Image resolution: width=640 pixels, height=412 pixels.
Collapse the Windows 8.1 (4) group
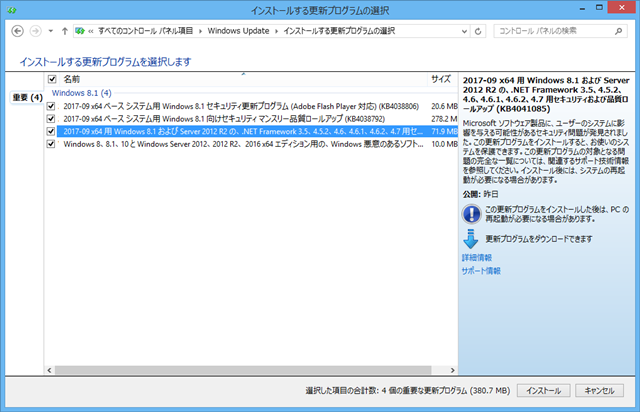click(x=82, y=93)
